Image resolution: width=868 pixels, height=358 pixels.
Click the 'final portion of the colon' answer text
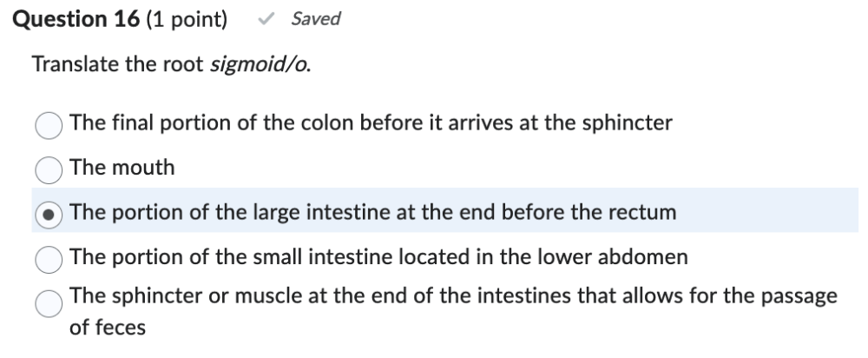coord(371,123)
